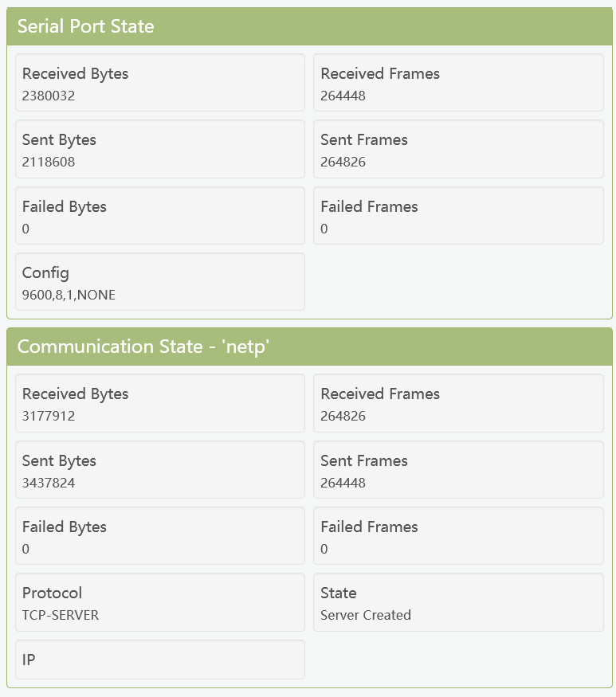
Task: Click the empty IP field
Action: tap(159, 660)
